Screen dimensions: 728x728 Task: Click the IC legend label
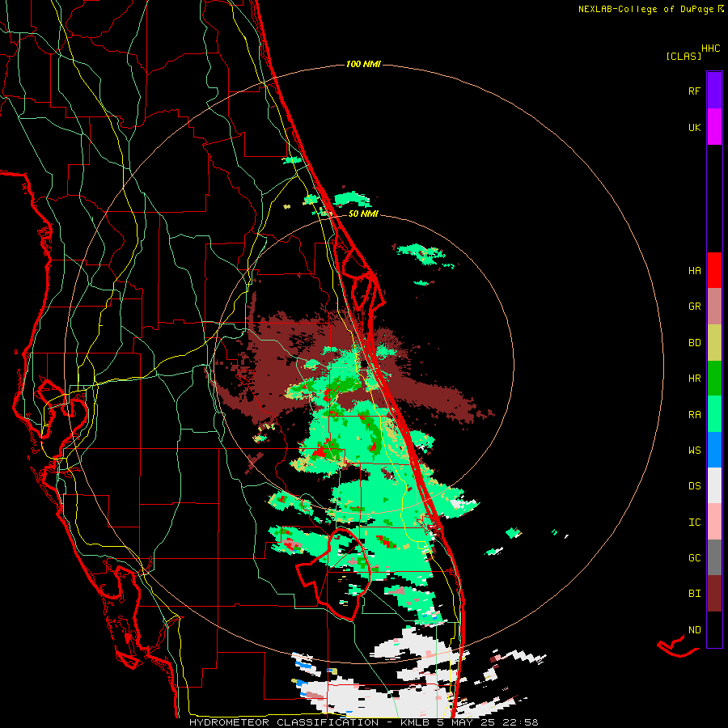(694, 523)
